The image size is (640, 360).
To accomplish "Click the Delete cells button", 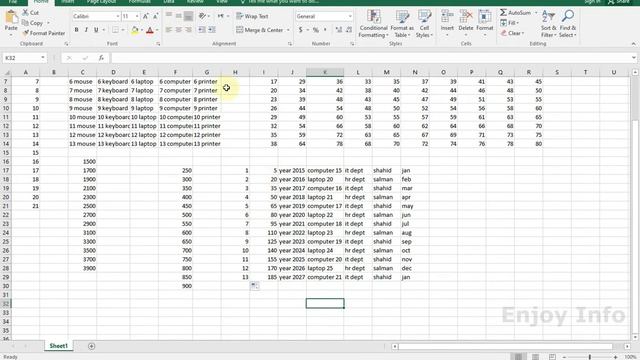I will pos(466,22).
